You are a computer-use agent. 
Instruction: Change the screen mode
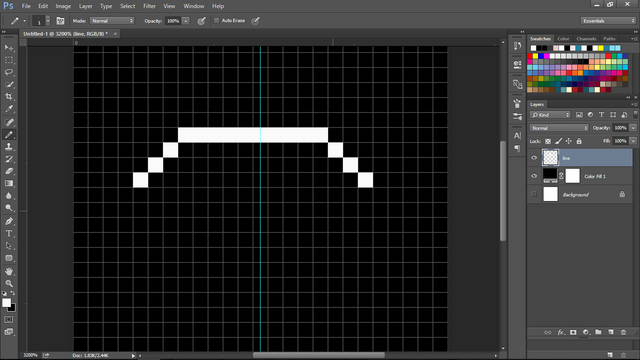point(9,332)
